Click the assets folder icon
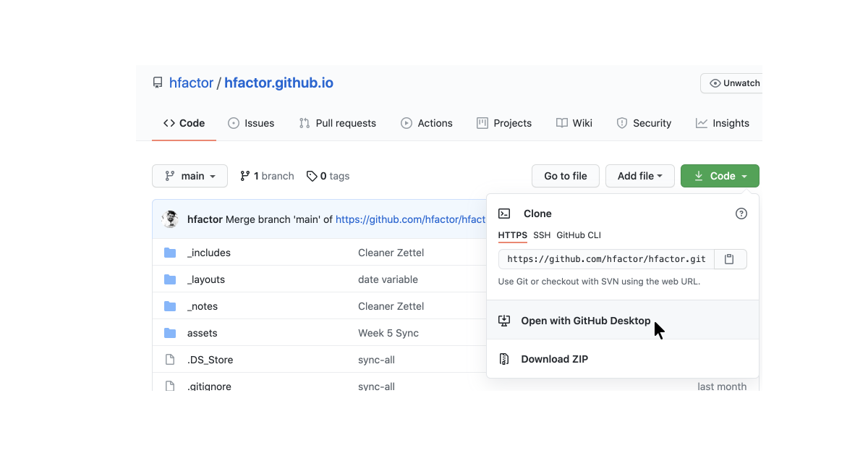Viewport: 868px width, 456px height. 170,333
